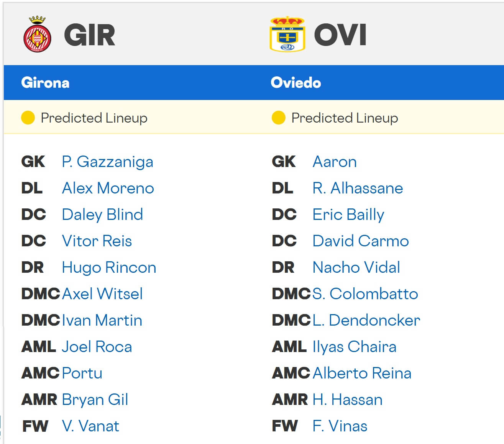Screen dimensions: 504x444
Task: Click Axel Witsel player name
Action: click(102, 294)
